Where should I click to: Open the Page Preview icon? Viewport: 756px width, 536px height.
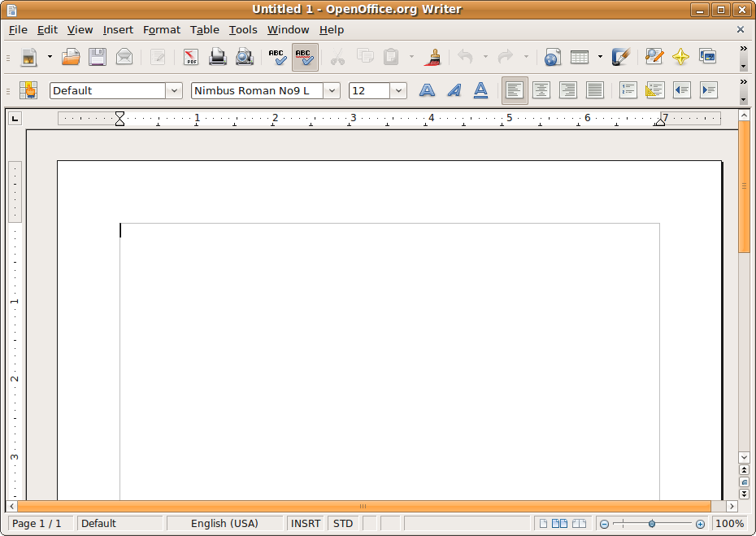tap(244, 57)
